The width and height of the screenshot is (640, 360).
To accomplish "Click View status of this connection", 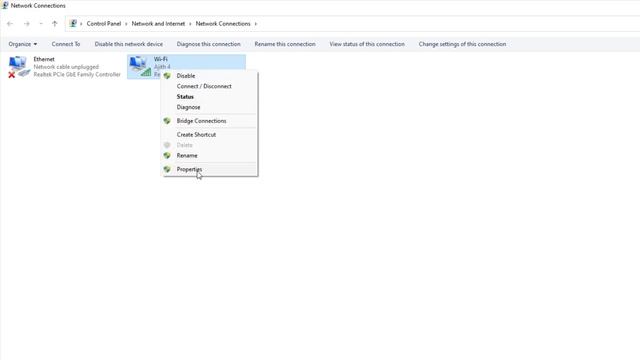I will pyautogui.click(x=367, y=44).
